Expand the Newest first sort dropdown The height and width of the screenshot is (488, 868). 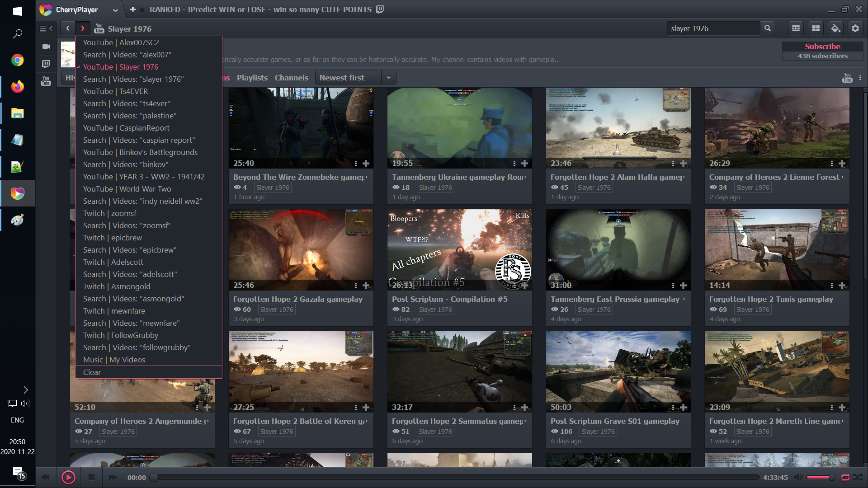[388, 78]
